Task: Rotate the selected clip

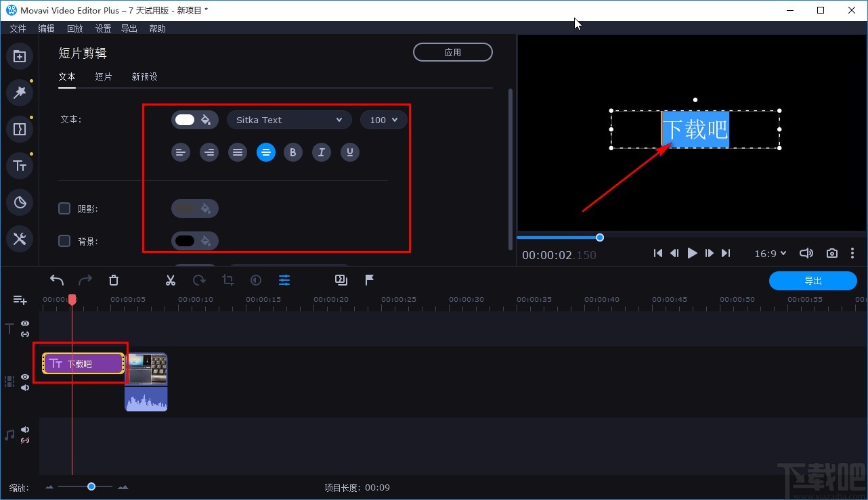Action: point(199,280)
